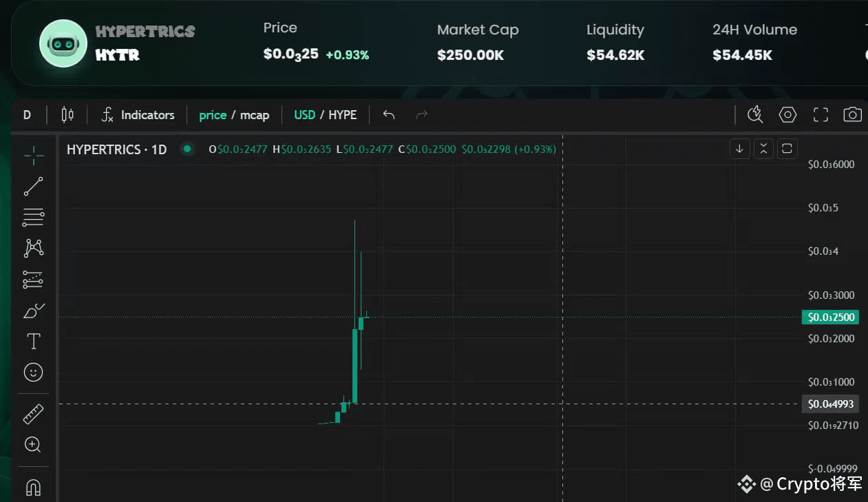
Task: Select the crosshair cursor tool
Action: [33, 156]
